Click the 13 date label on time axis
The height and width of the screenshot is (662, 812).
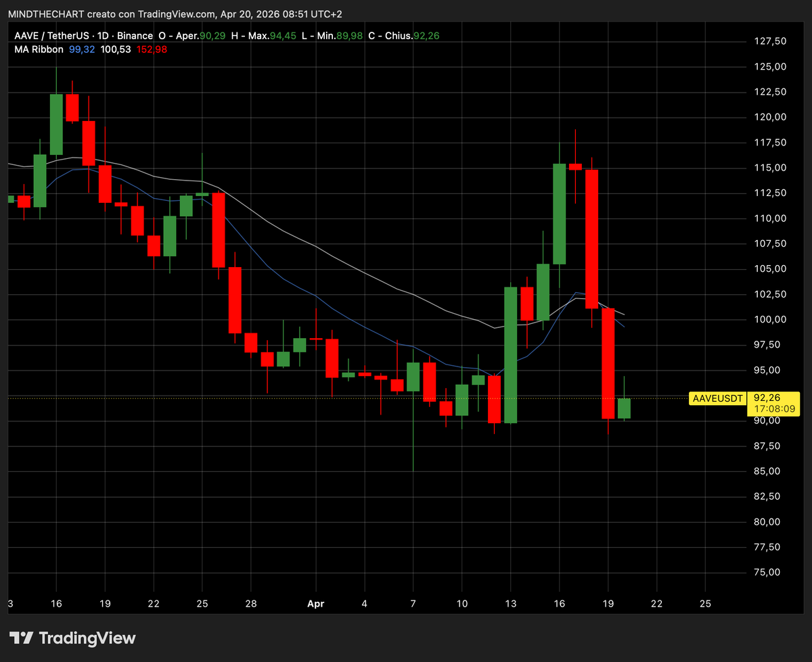(x=510, y=603)
